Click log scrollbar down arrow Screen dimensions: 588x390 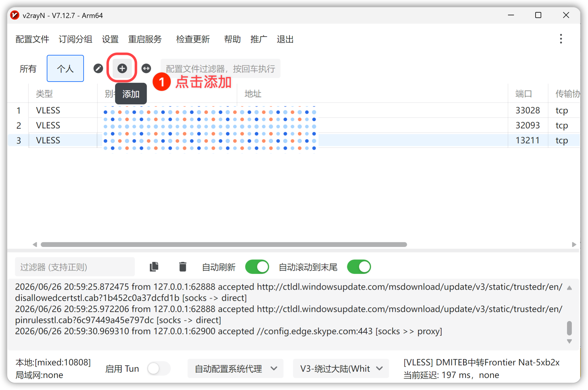[x=569, y=341]
